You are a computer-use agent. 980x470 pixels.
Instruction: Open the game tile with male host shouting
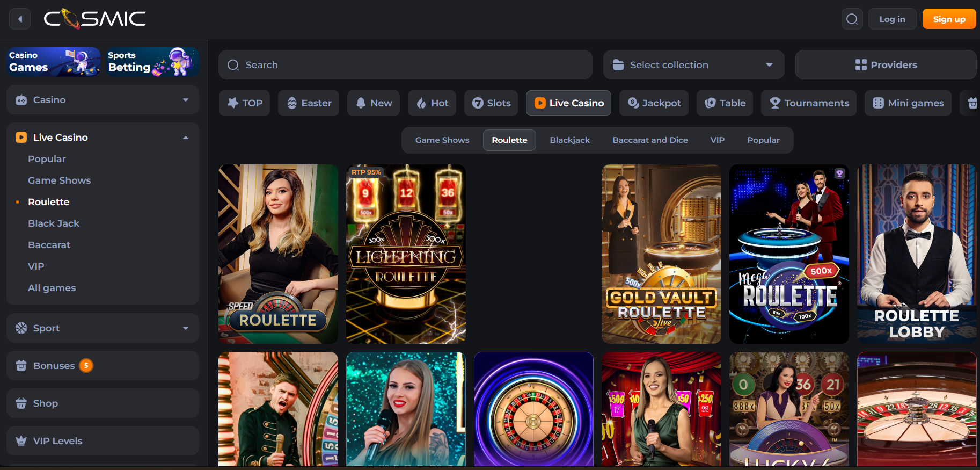pos(278,409)
